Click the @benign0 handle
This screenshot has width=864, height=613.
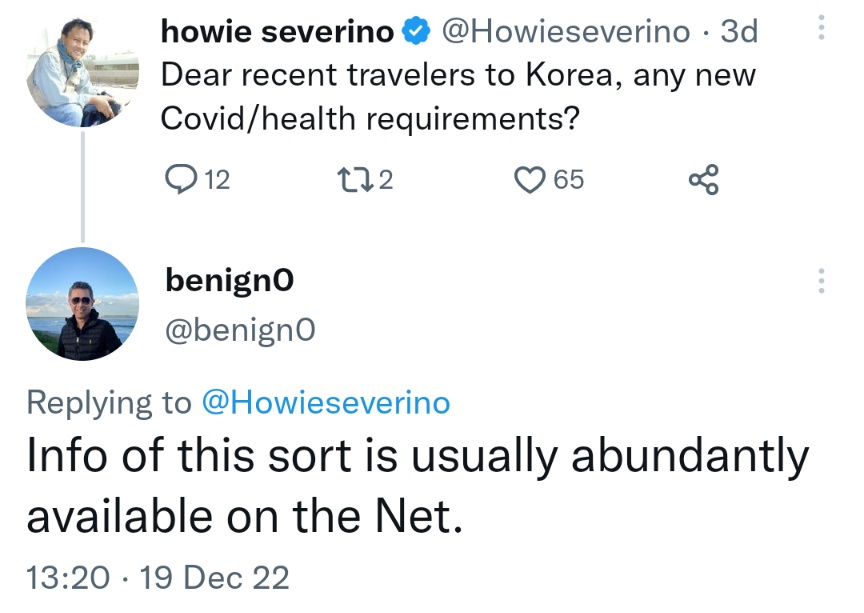click(x=240, y=330)
